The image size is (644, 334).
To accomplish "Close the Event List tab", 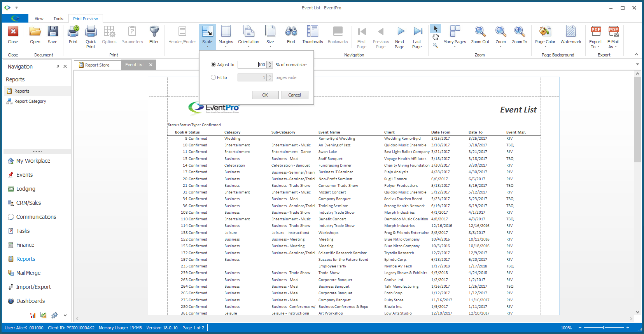I will pos(150,65).
